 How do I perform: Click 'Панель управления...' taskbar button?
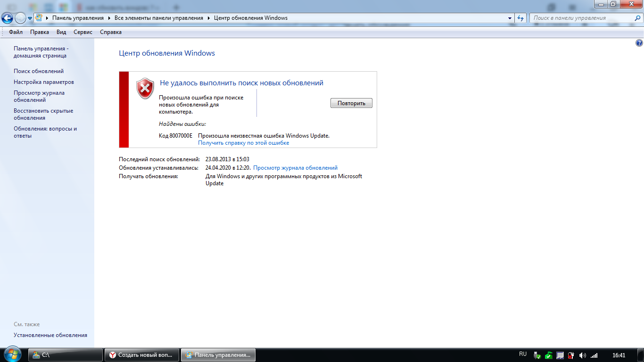click(x=218, y=355)
